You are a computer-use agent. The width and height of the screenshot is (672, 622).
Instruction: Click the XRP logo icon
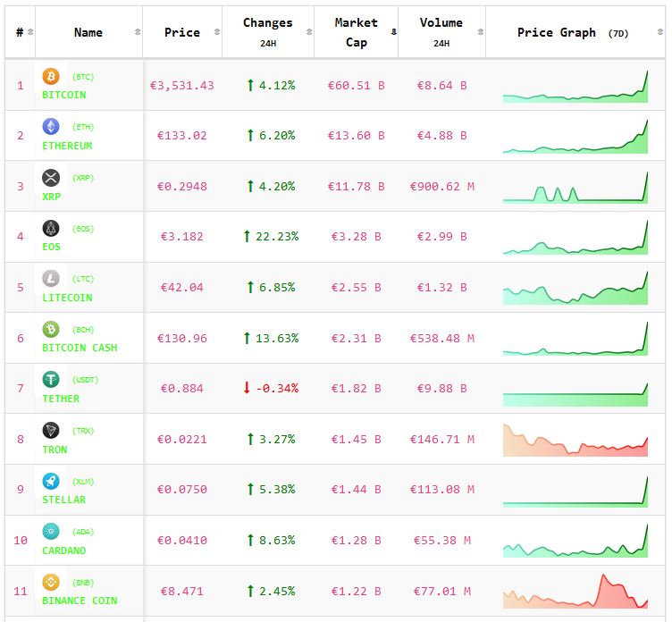tap(51, 178)
